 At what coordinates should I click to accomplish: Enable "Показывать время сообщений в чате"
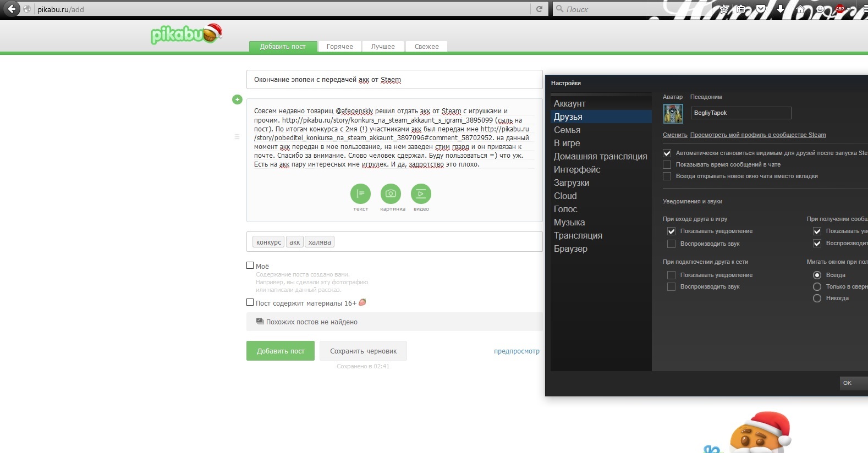(x=667, y=164)
